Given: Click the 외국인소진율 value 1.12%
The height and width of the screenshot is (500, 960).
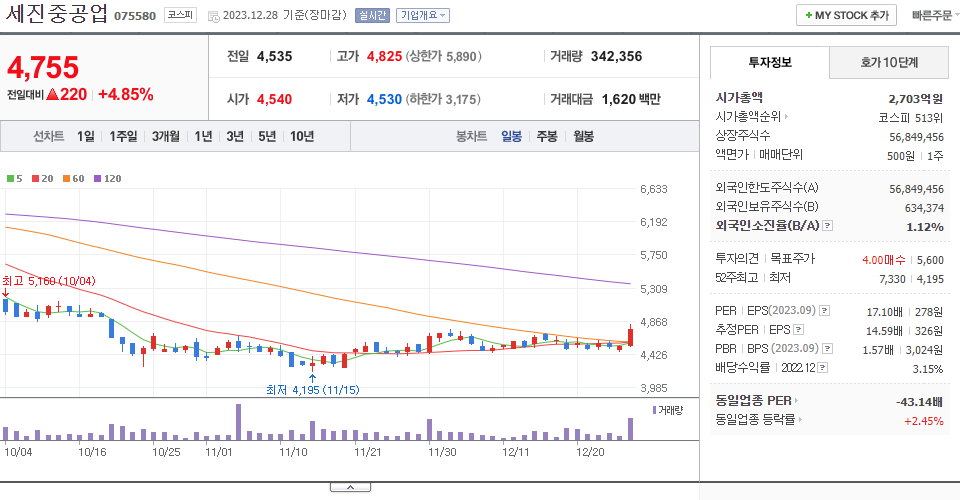Looking at the screenshot, I should point(925,227).
